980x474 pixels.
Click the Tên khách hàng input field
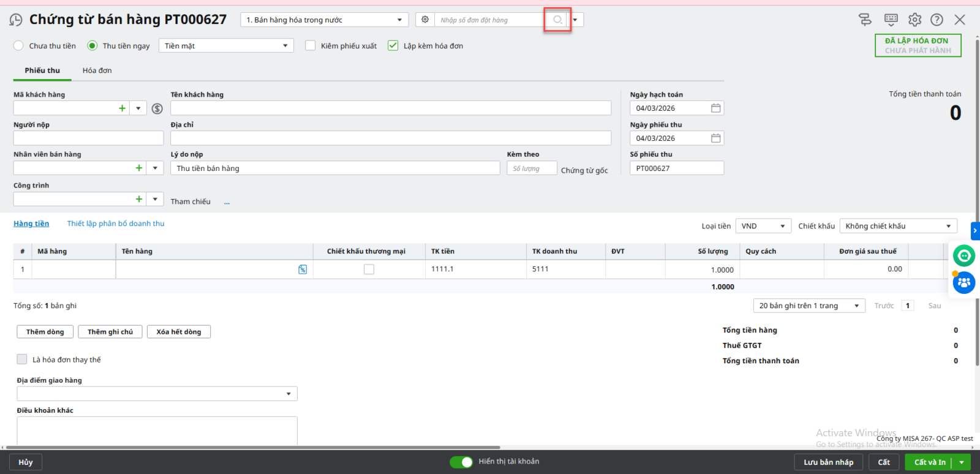[390, 108]
